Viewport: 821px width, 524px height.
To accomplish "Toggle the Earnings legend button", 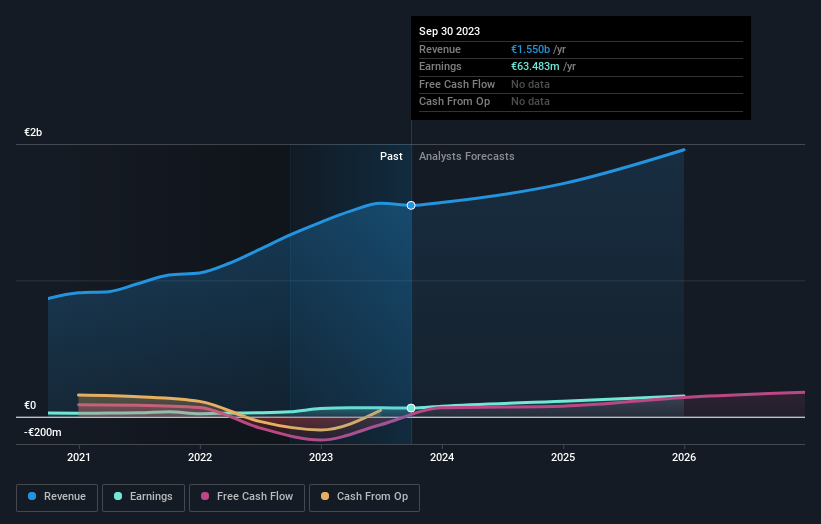I will (x=143, y=497).
